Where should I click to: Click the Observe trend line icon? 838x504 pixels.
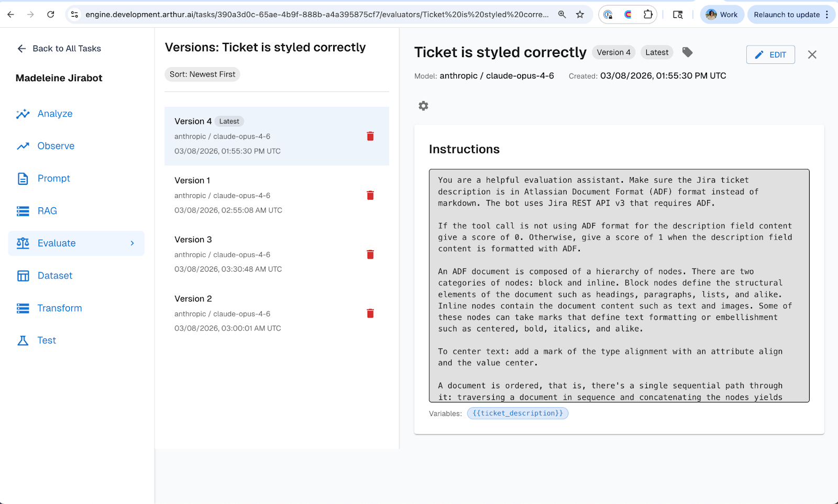[23, 146]
